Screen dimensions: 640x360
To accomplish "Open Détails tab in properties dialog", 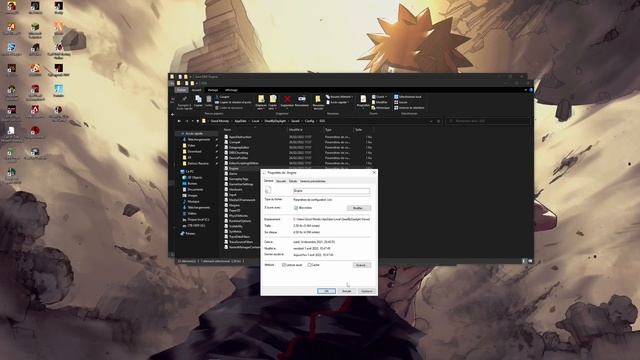I will point(293,181).
